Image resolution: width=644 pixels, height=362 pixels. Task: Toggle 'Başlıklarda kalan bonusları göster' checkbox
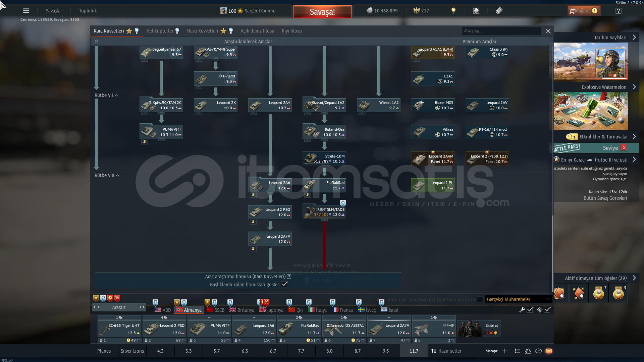[x=284, y=284]
